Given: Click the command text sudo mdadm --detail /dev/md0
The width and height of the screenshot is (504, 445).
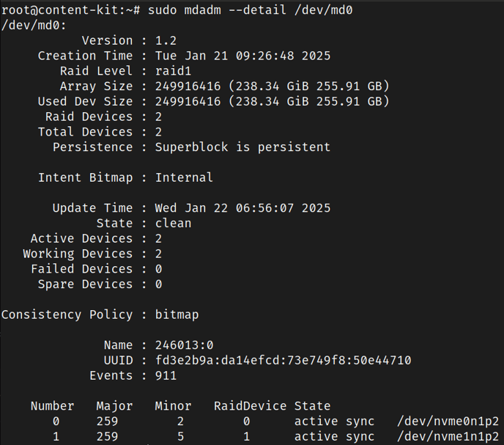Looking at the screenshot, I should pos(250,10).
